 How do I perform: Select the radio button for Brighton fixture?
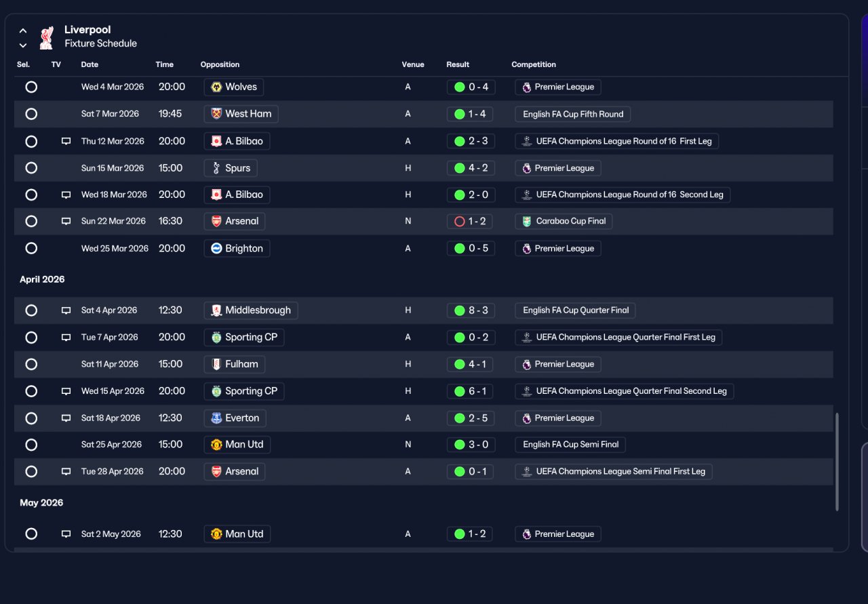click(31, 248)
